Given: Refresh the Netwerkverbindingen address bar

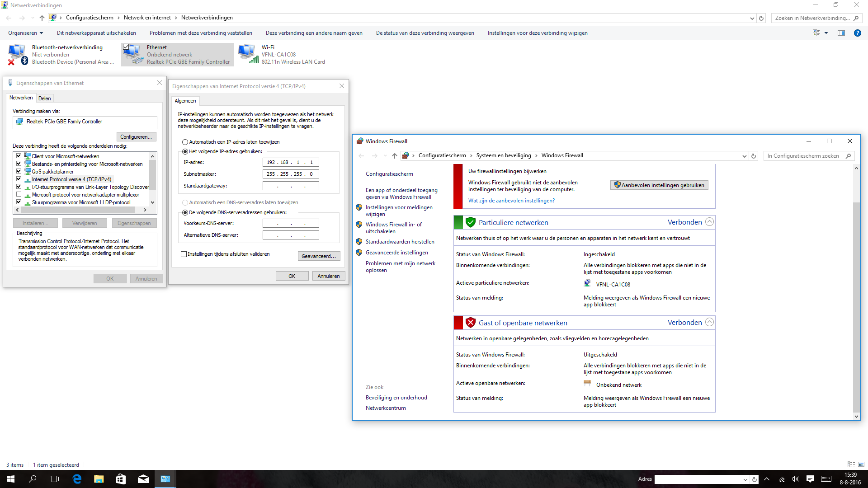Looking at the screenshot, I should point(761,18).
